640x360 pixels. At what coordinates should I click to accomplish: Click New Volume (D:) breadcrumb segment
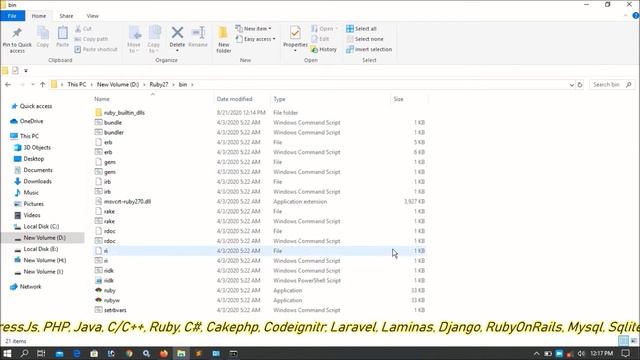pos(118,84)
